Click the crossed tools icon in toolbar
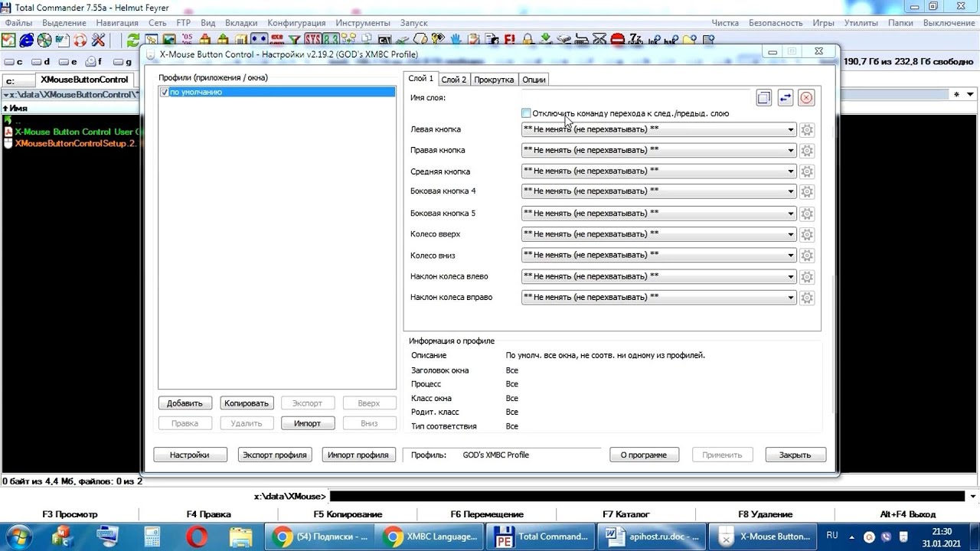 (98, 40)
